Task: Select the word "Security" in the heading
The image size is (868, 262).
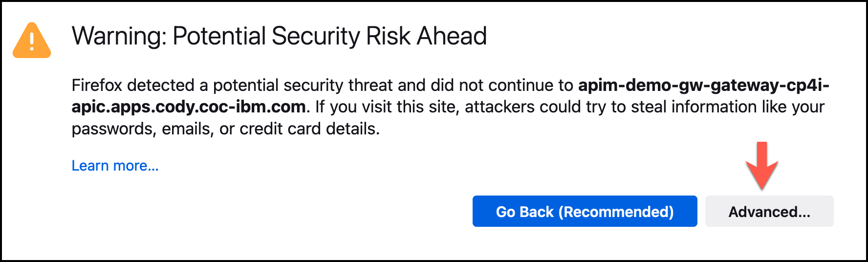Action: coord(316,36)
